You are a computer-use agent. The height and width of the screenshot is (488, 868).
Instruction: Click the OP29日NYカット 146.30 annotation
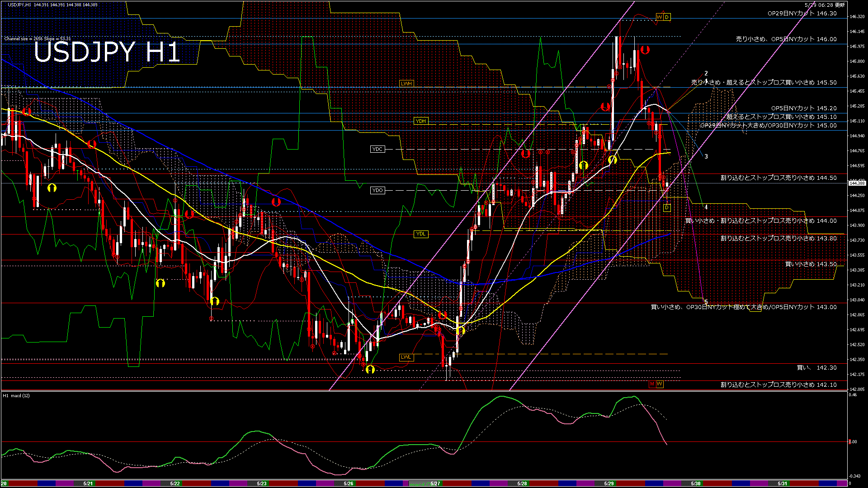tap(802, 14)
